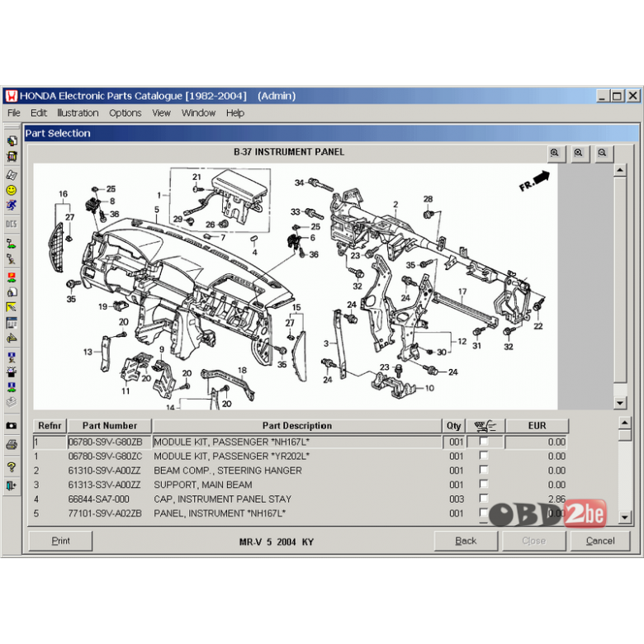Click the DCS sidebar button
Viewport: 644px width, 644px height.
[12, 224]
